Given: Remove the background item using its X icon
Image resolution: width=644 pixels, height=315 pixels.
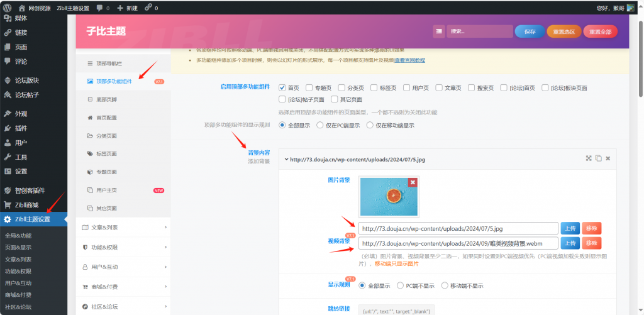Looking at the screenshot, I should pyautogui.click(x=608, y=158).
